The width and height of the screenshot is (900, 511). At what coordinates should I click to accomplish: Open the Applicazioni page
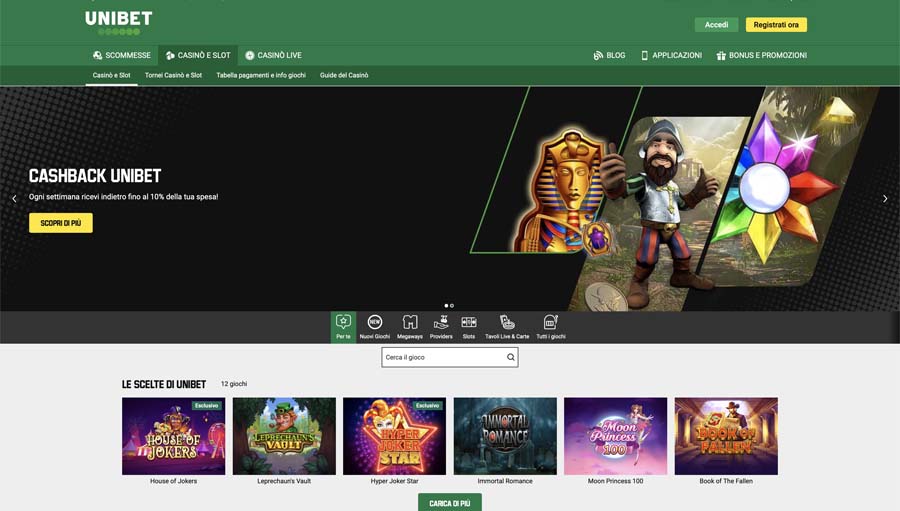[671, 55]
